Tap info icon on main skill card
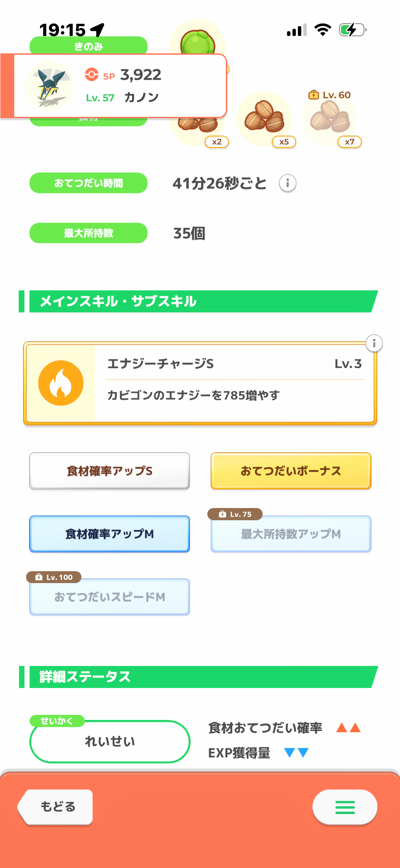The height and width of the screenshot is (868, 400). 374,343
